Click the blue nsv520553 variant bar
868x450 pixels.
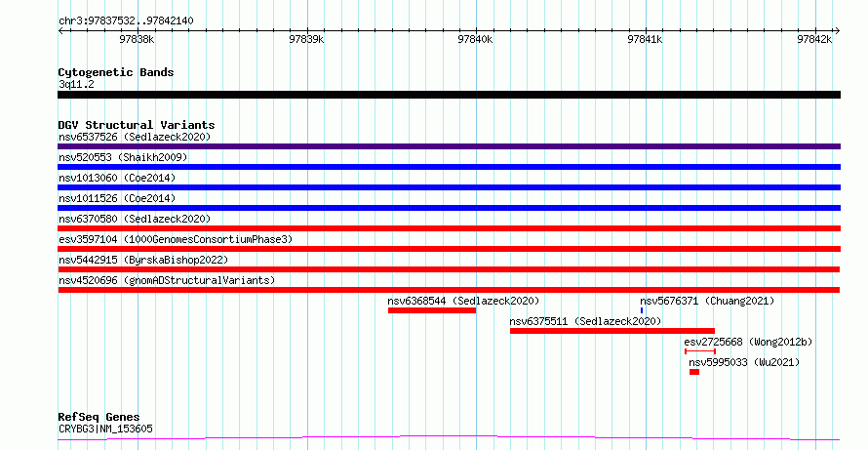pos(449,167)
